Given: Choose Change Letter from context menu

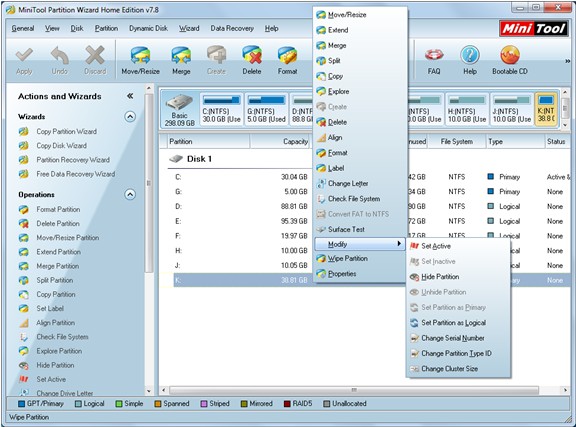Looking at the screenshot, I should coord(360,183).
